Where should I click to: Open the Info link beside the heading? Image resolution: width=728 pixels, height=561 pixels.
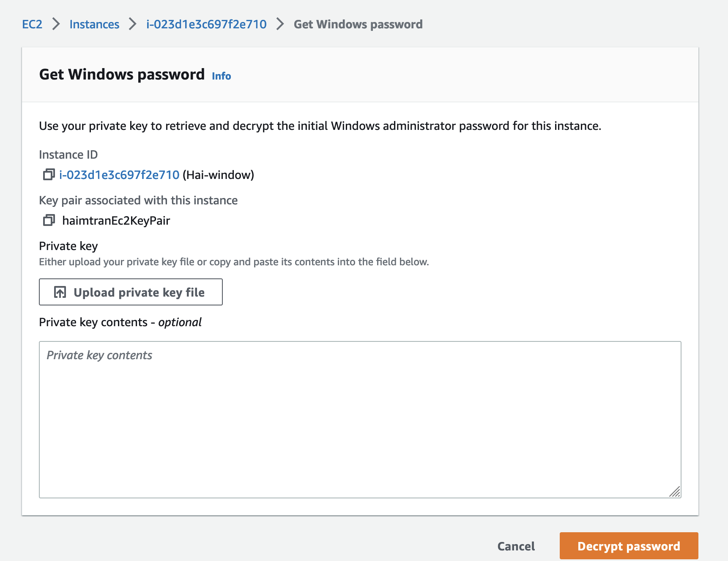pyautogui.click(x=222, y=76)
